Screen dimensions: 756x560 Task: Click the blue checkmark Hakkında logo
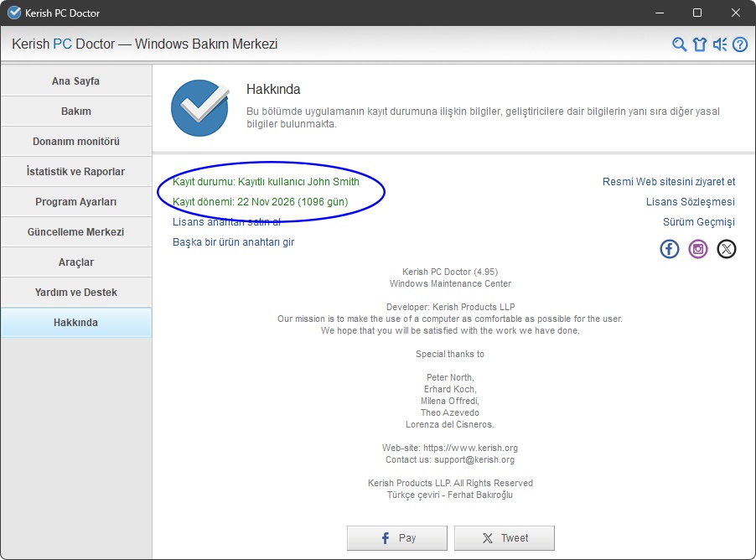[x=199, y=108]
